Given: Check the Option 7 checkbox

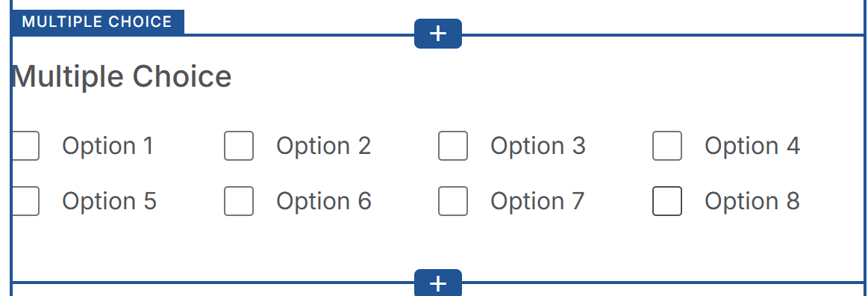Looking at the screenshot, I should [x=453, y=200].
